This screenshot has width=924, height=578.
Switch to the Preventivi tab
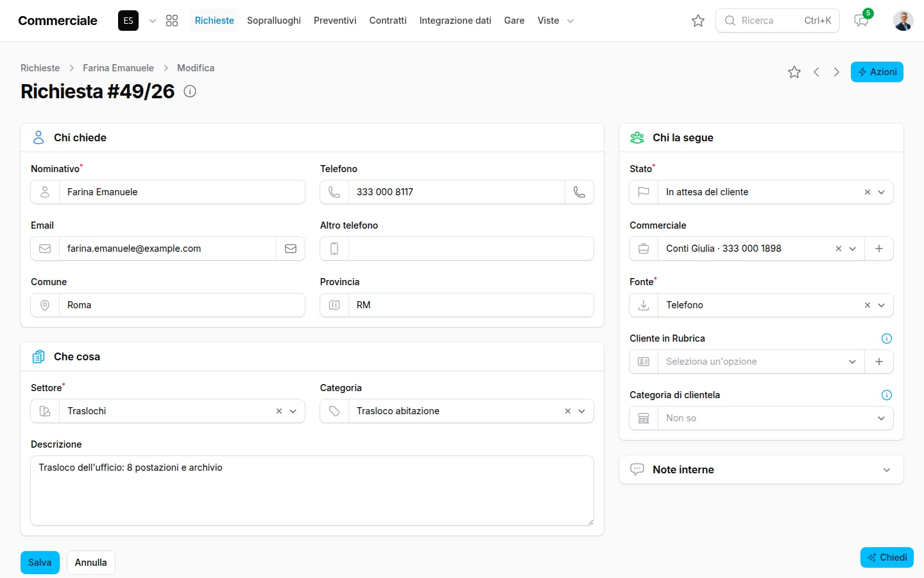coord(335,21)
